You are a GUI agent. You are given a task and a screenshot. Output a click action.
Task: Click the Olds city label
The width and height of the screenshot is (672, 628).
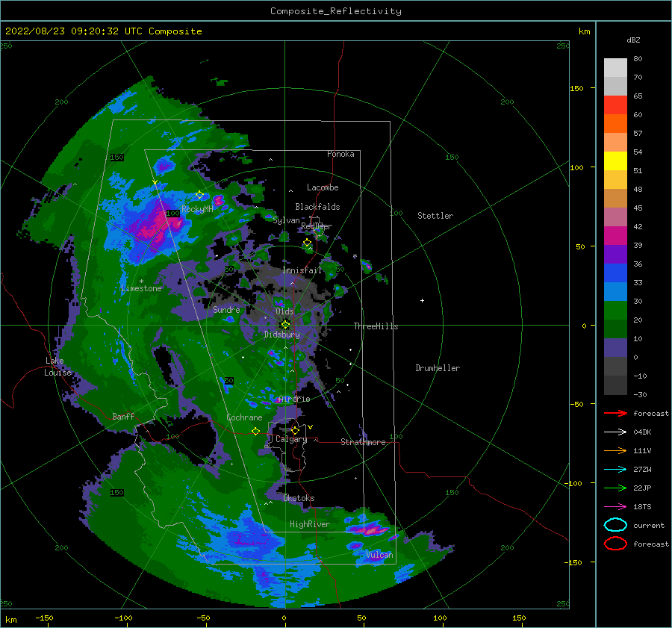[x=284, y=311]
